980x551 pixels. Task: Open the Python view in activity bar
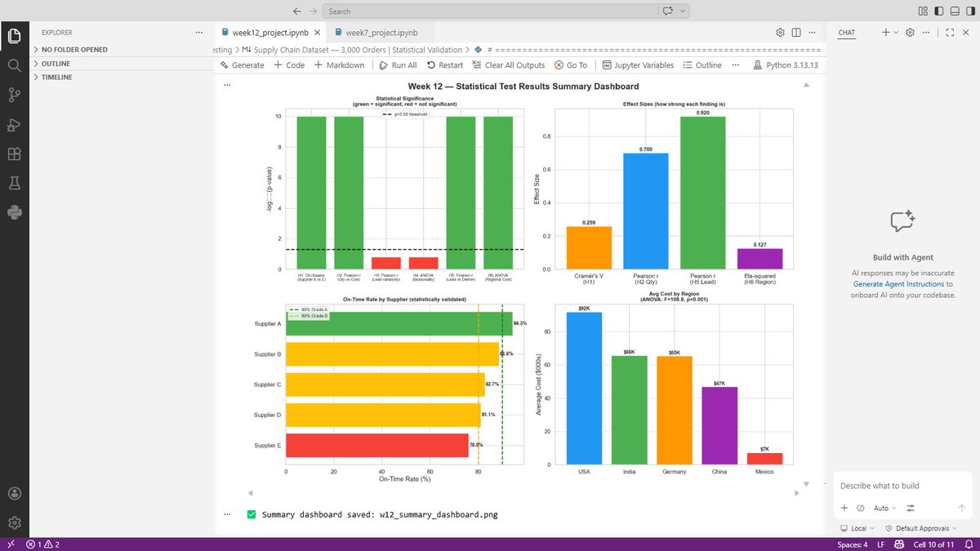[14, 212]
